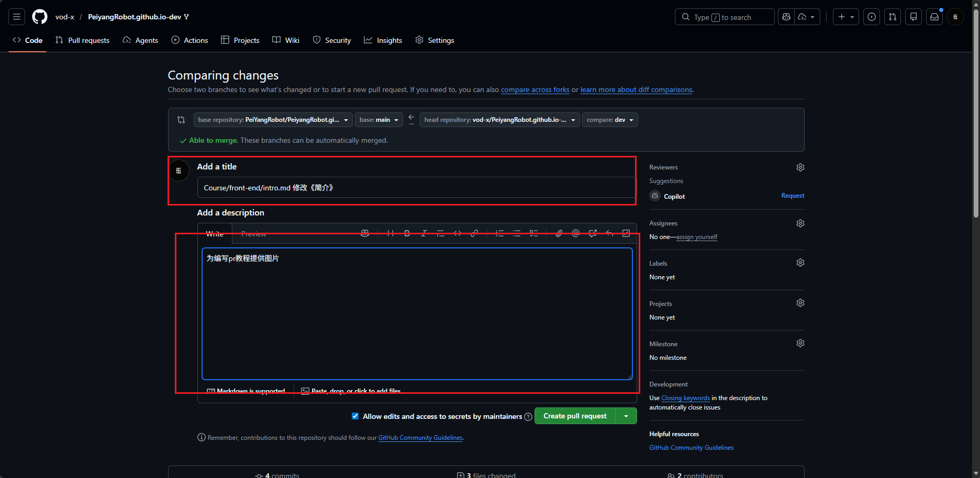
Task: Open the Agents tab
Action: click(x=140, y=40)
